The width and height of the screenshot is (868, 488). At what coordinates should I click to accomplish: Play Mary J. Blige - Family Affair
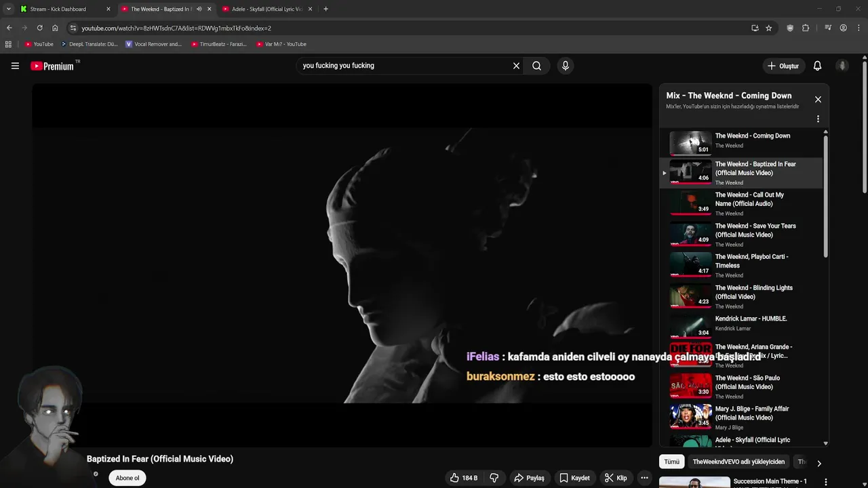point(741,418)
